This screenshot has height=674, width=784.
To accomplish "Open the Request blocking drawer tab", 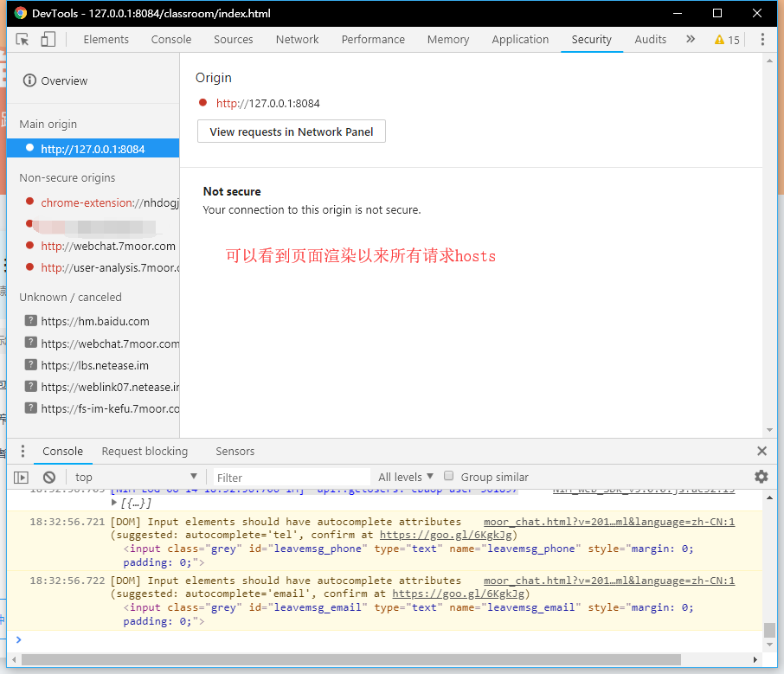I will [145, 451].
